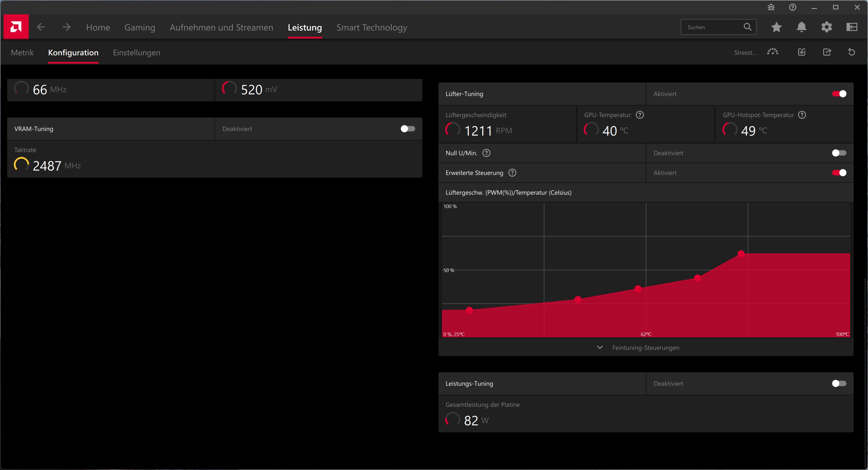
Task: Enable the VRAM-Tuning toggle
Action: pyautogui.click(x=408, y=129)
